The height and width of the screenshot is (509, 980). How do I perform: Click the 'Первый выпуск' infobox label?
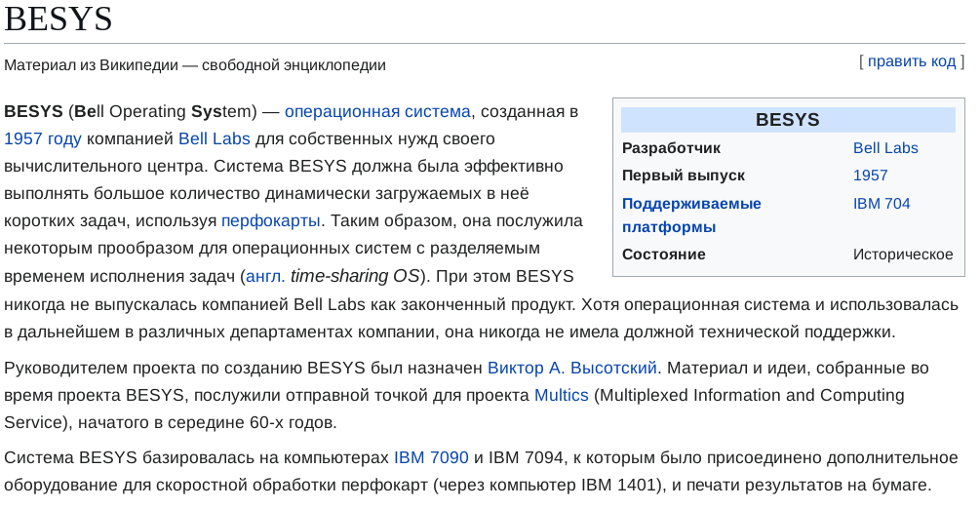684,176
